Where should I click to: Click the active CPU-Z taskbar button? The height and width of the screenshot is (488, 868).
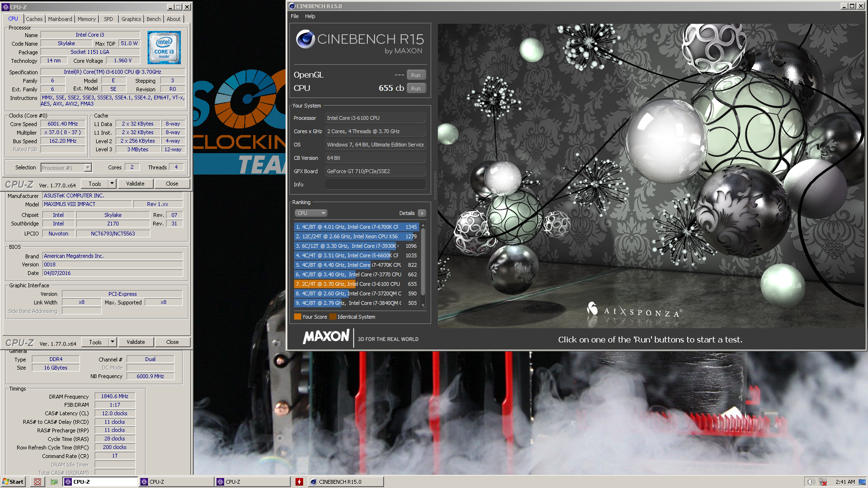click(x=100, y=482)
